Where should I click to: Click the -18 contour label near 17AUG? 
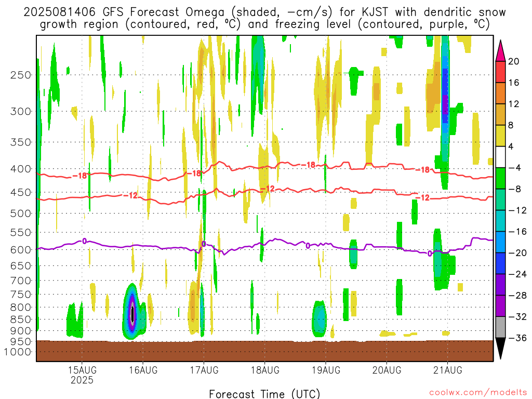click(194, 174)
